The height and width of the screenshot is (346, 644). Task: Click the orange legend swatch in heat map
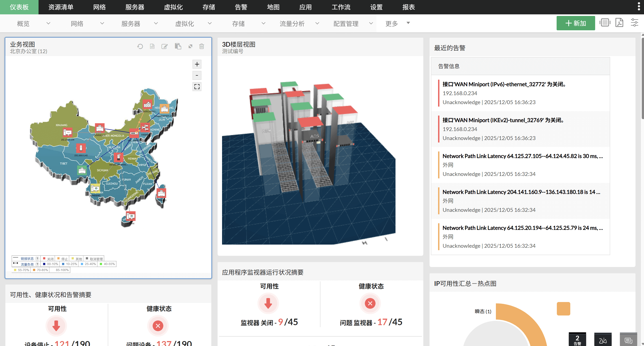(x=563, y=309)
